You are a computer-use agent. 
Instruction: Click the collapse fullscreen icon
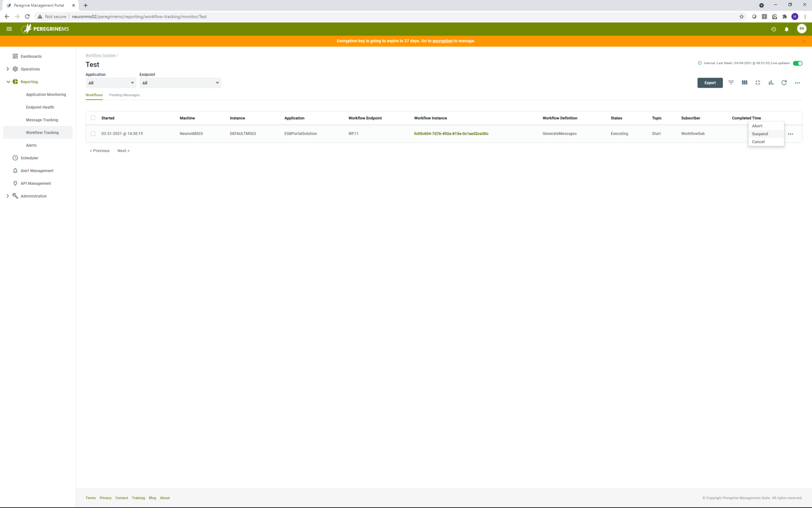[x=758, y=83]
